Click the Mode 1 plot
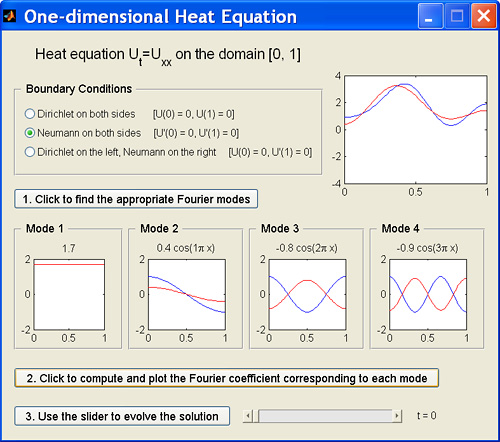This screenshot has width=500, height=442. tap(69, 295)
